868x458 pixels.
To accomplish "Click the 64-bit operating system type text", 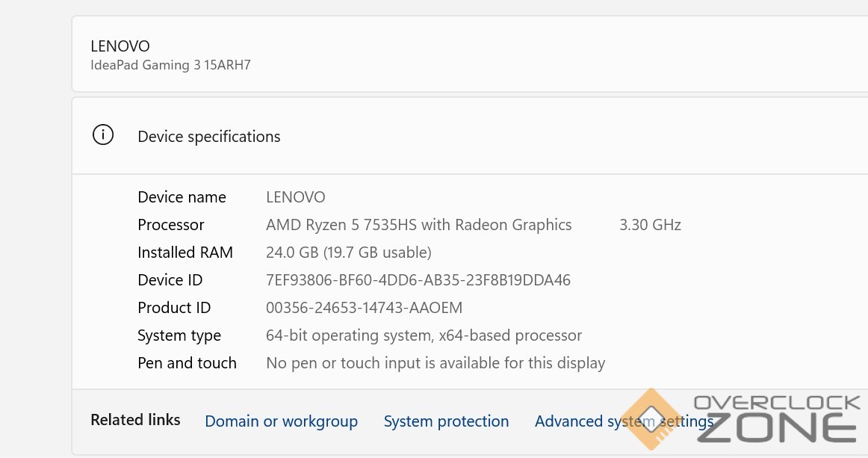I will pos(424,335).
